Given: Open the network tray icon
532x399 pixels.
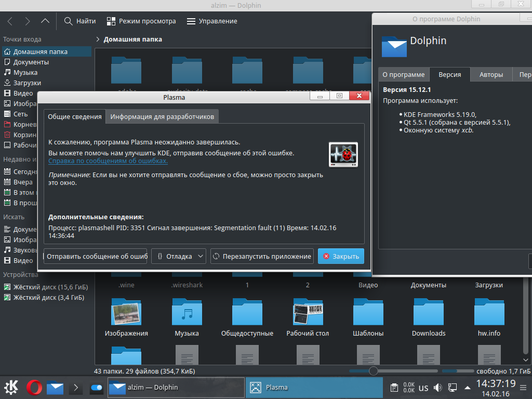Looking at the screenshot, I should [453, 388].
